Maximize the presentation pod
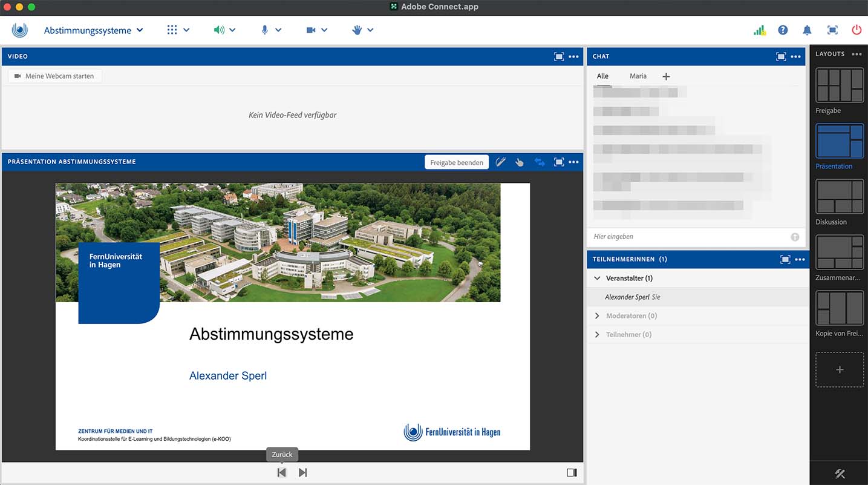The image size is (868, 485). point(559,162)
